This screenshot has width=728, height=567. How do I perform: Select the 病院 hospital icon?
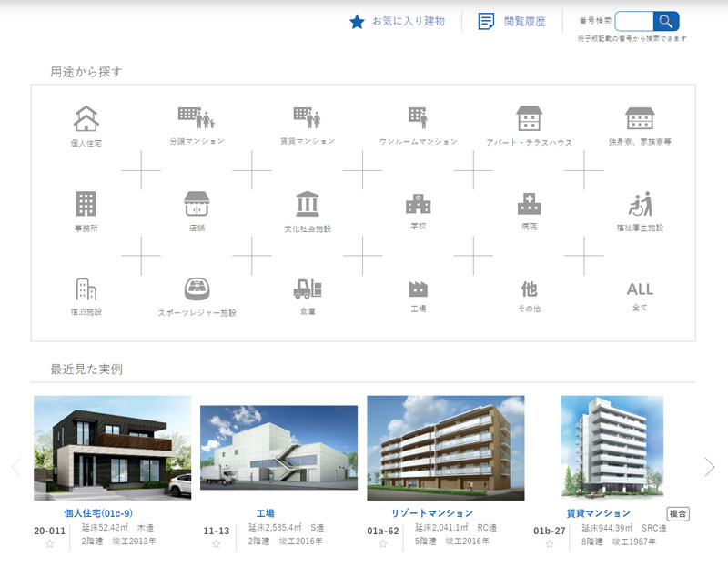point(529,203)
